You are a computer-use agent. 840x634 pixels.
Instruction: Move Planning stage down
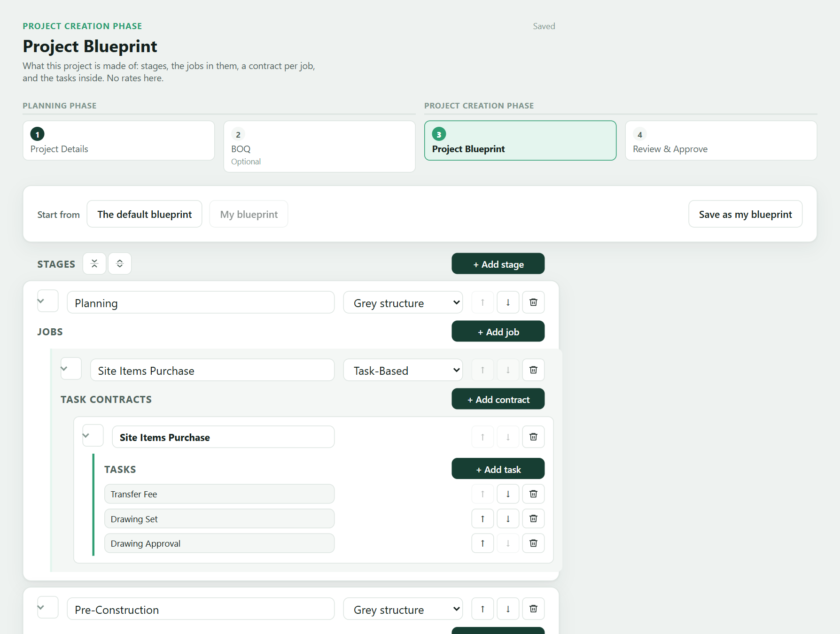point(508,302)
